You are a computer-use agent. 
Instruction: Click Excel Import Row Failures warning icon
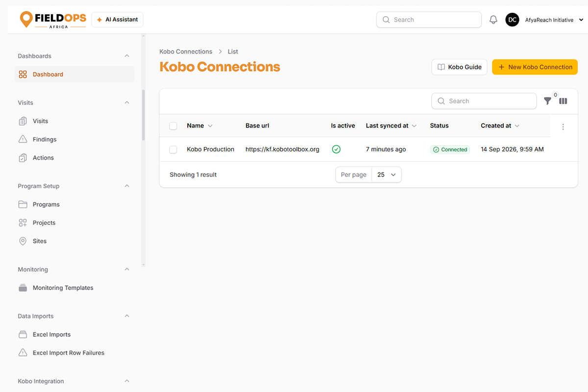pos(23,353)
